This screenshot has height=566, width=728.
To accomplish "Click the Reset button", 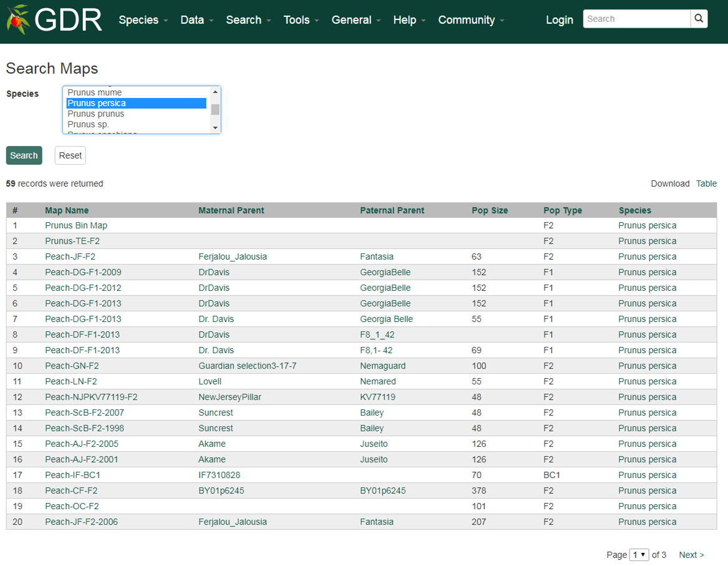I will pyautogui.click(x=70, y=155).
